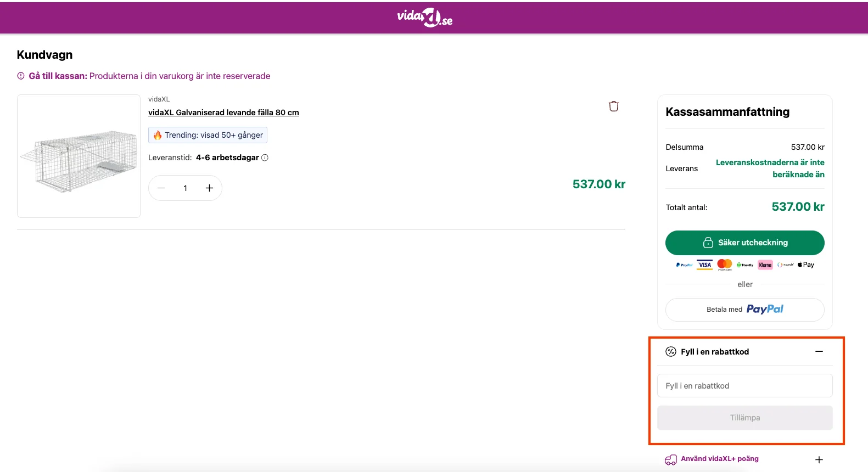Click the Klarna payment logo
This screenshot has width=868, height=472.
click(x=765, y=265)
